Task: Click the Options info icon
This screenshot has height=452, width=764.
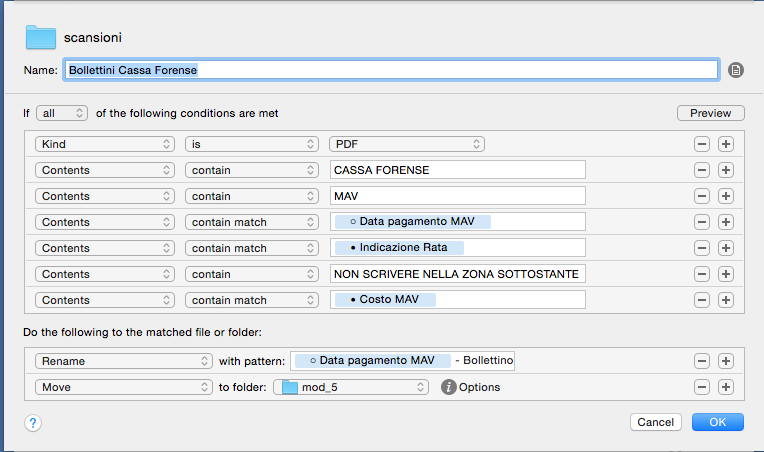Action: tap(449, 387)
